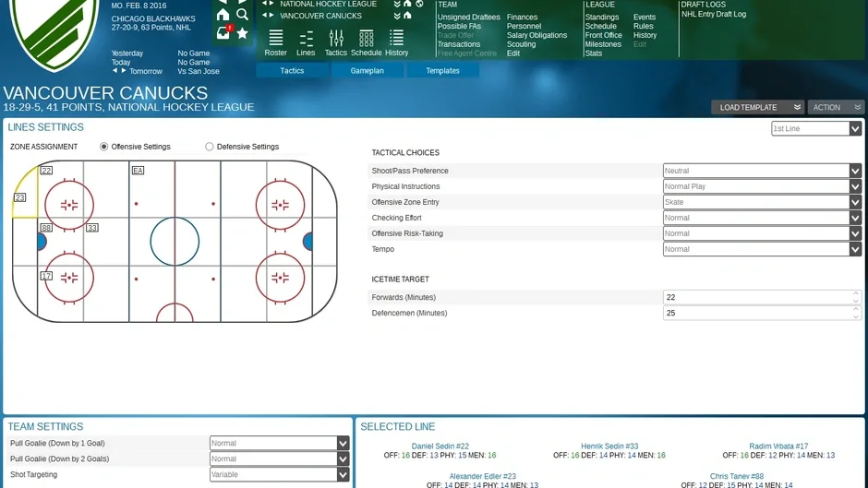Image resolution: width=868 pixels, height=488 pixels.
Task: Open Daniel Sedin #22 player link
Action: pos(440,446)
